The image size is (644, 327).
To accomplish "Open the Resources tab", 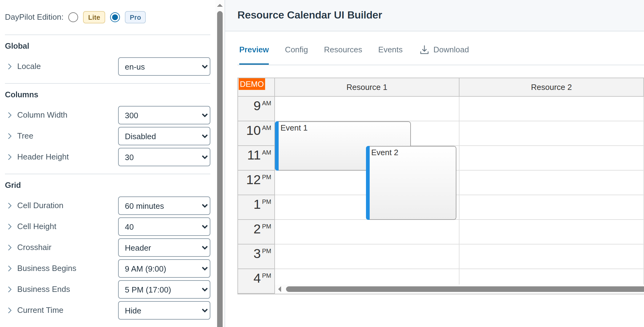I will (x=343, y=50).
